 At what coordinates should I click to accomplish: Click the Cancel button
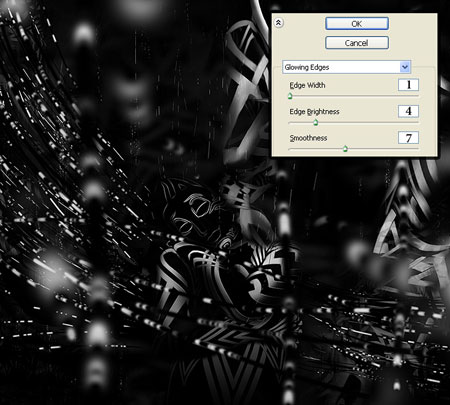(x=357, y=43)
